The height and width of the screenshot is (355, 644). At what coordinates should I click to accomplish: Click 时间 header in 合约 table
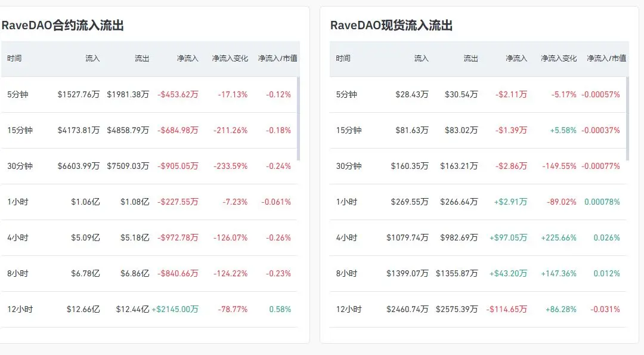(14, 58)
